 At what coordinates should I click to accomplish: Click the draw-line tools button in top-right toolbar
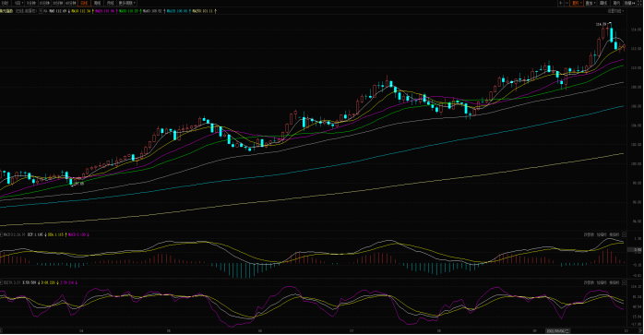click(603, 3)
